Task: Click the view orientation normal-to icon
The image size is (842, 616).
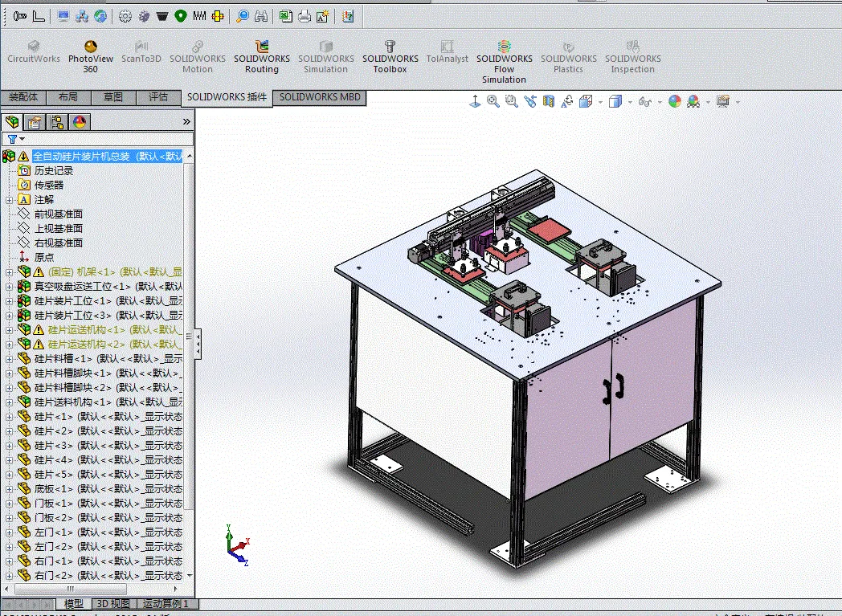Action: [x=475, y=101]
